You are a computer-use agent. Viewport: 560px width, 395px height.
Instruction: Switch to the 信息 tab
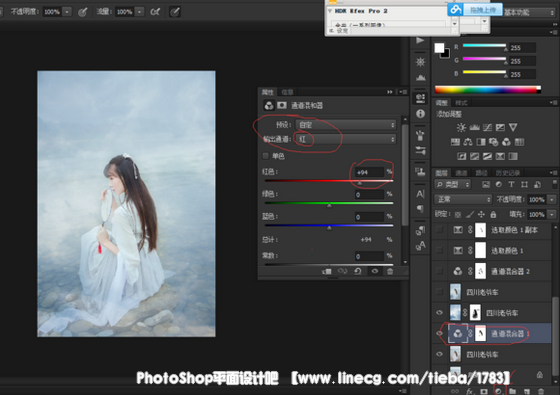(x=287, y=92)
